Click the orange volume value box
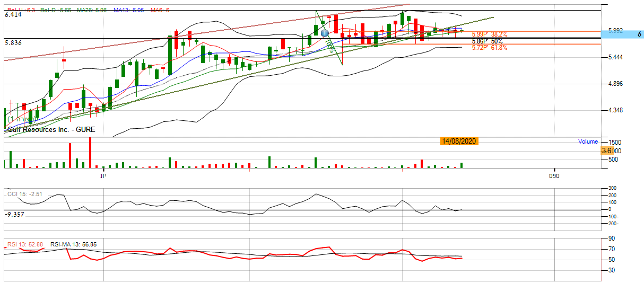Viewport: 644px width, 283px height. coord(607,151)
